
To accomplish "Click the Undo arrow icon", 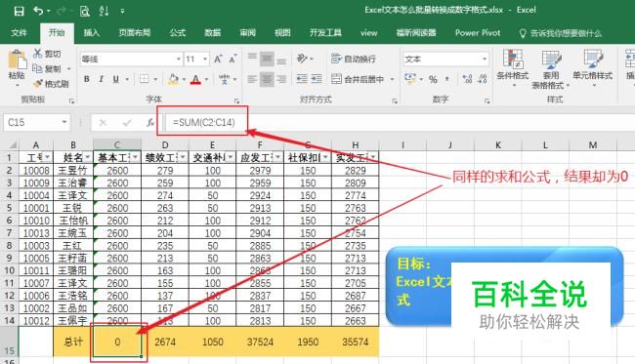I will 38,11.
